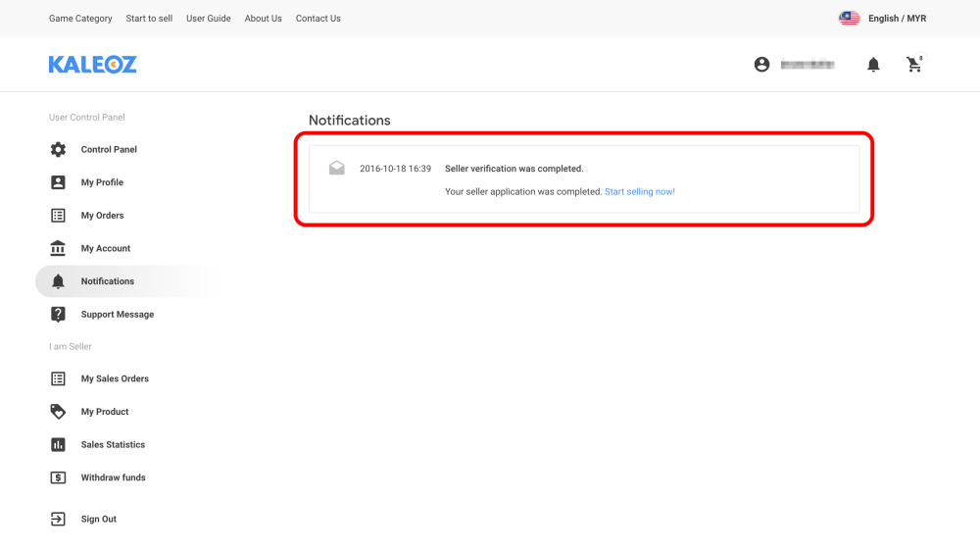
Task: Click the Sign Out arrow icon
Action: [58, 520]
